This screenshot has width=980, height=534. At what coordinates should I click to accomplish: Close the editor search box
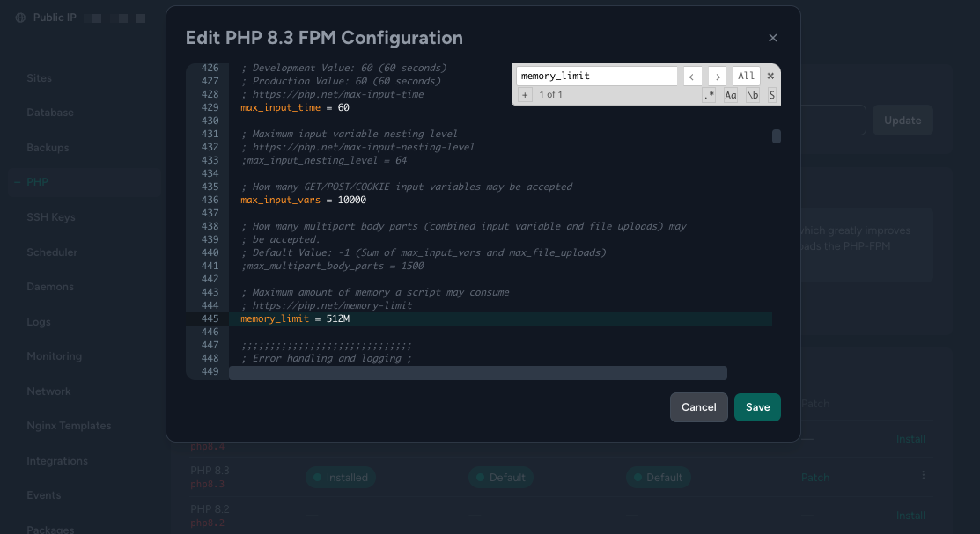[770, 77]
